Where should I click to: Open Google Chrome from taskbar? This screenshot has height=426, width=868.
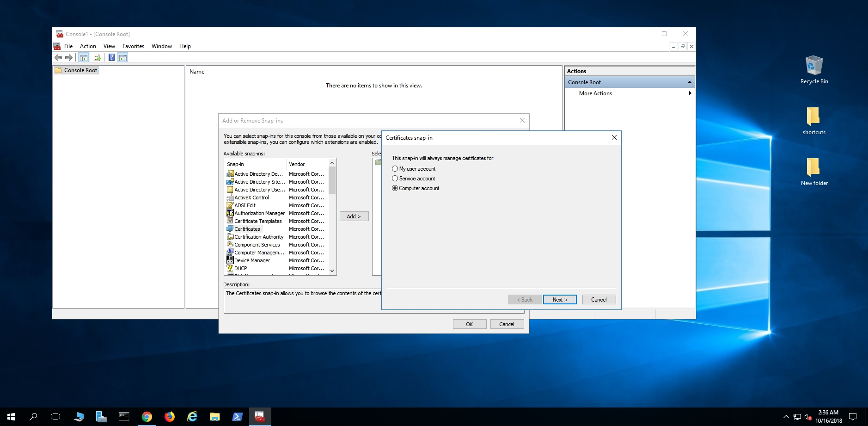click(x=147, y=417)
